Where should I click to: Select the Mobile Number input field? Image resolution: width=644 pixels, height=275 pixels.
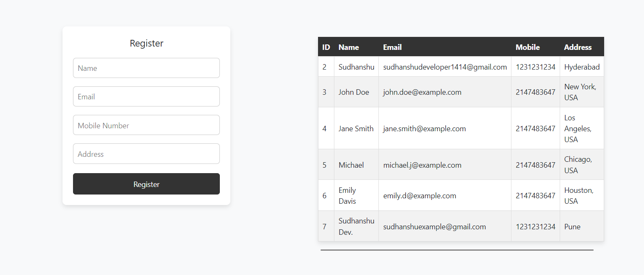(146, 125)
